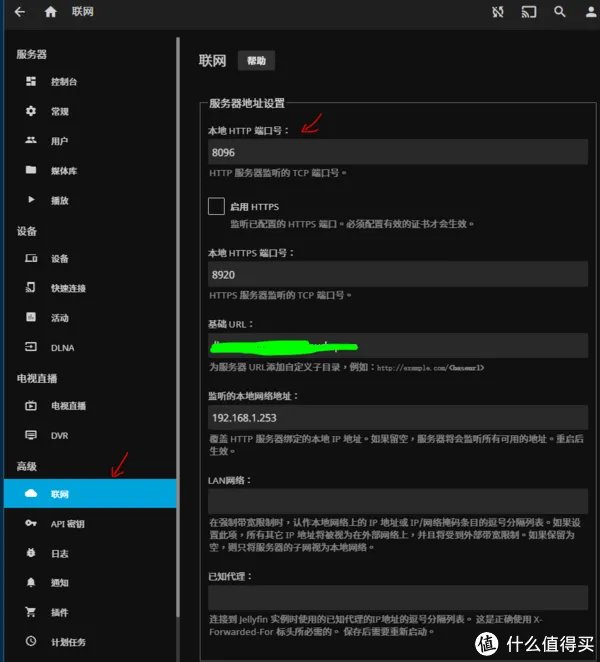600x662 pixels.
Task: Click the 媒体库 folder icon
Action: click(x=31, y=170)
